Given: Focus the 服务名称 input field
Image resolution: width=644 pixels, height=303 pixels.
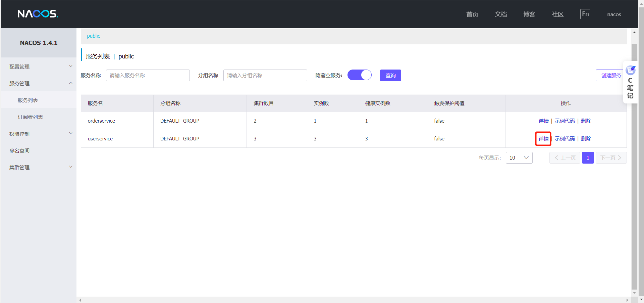Looking at the screenshot, I should [148, 76].
